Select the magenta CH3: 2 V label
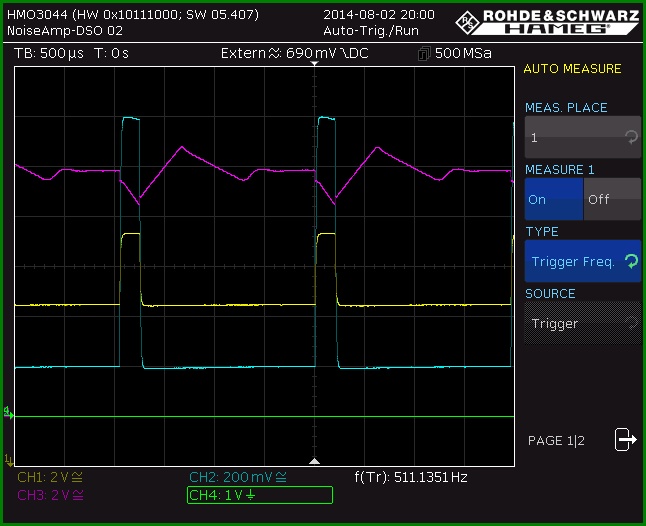This screenshot has width=646, height=526. click(50, 495)
